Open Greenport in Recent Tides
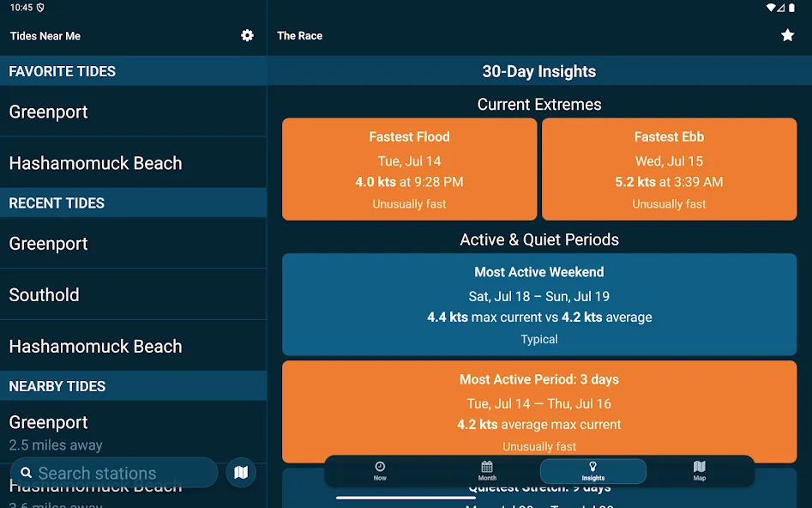This screenshot has height=508, width=812. [x=133, y=243]
